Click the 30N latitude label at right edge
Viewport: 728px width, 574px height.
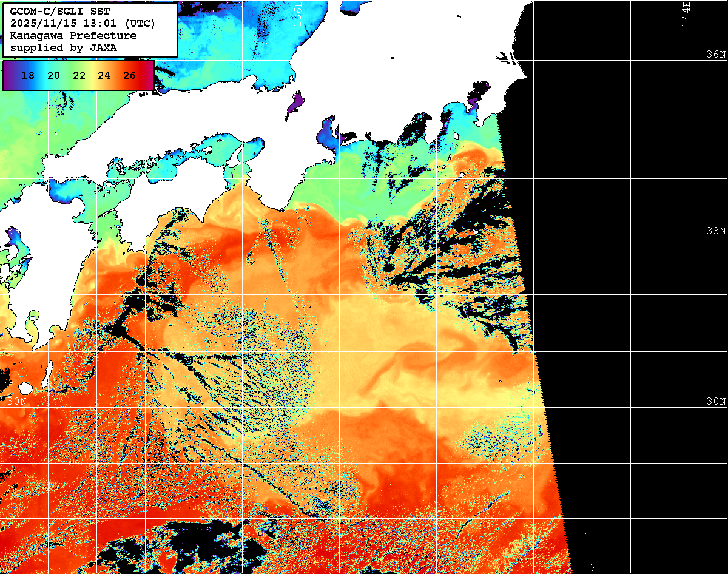716,402
